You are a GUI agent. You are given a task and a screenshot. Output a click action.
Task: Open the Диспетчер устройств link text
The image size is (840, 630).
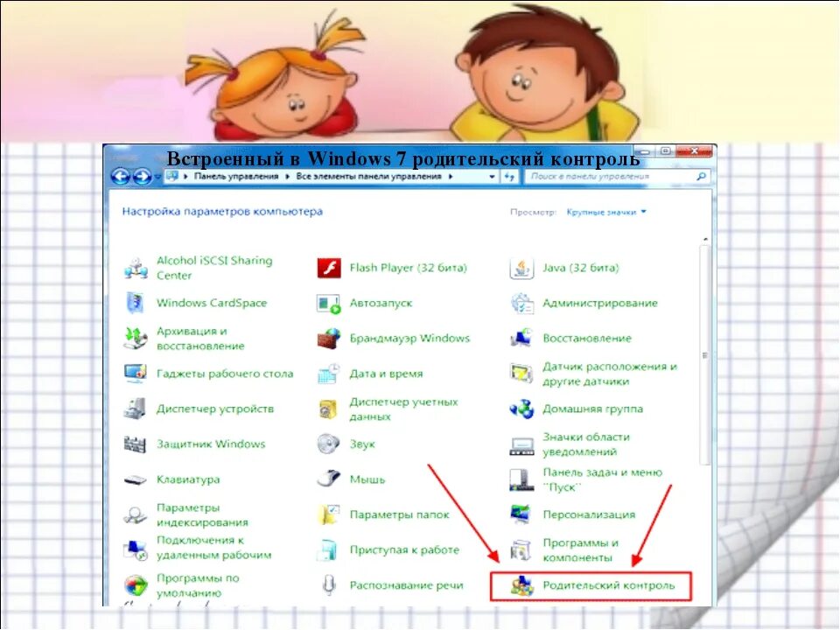tap(215, 409)
